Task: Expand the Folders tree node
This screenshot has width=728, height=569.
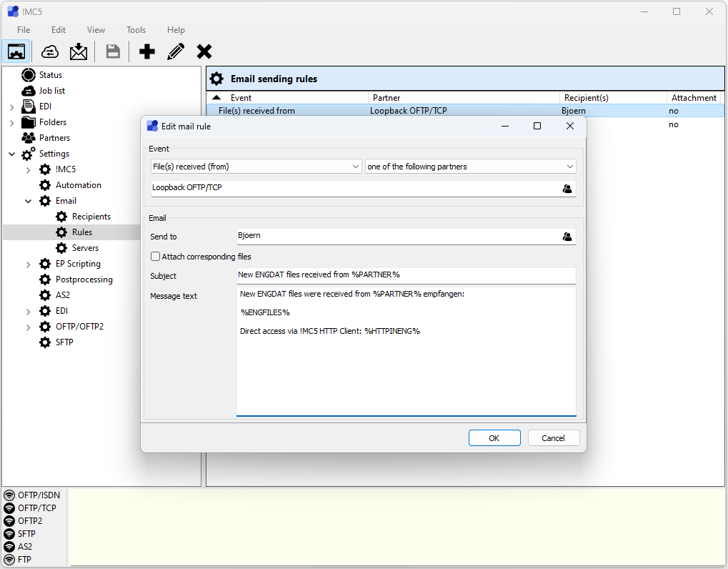Action: pyautogui.click(x=12, y=123)
